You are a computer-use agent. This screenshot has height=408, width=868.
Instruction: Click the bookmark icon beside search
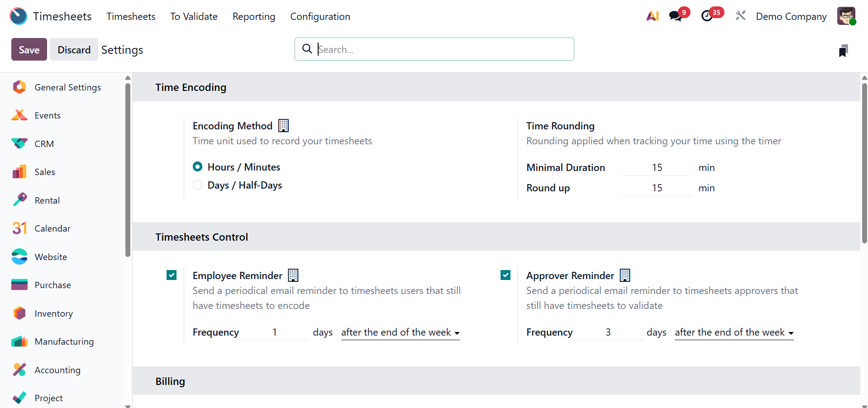tap(843, 51)
